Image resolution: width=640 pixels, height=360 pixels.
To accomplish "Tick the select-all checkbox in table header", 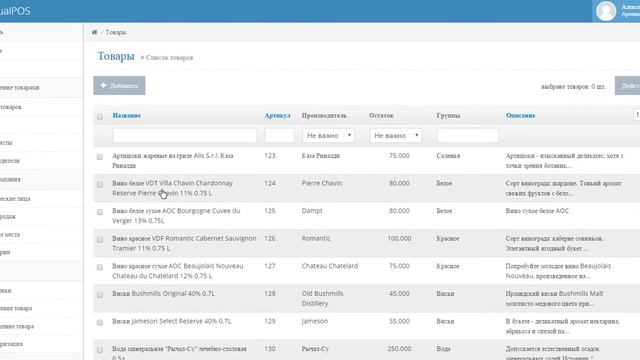I will [x=100, y=117].
